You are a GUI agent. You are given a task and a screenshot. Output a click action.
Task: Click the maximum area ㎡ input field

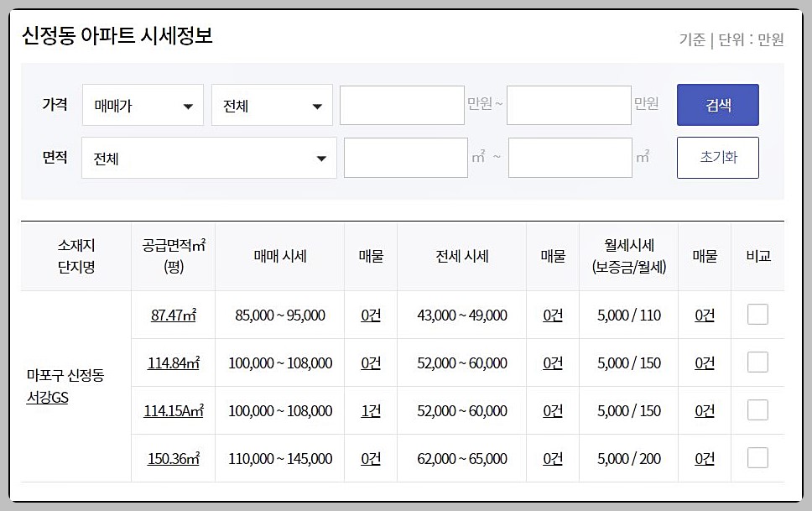[570, 158]
